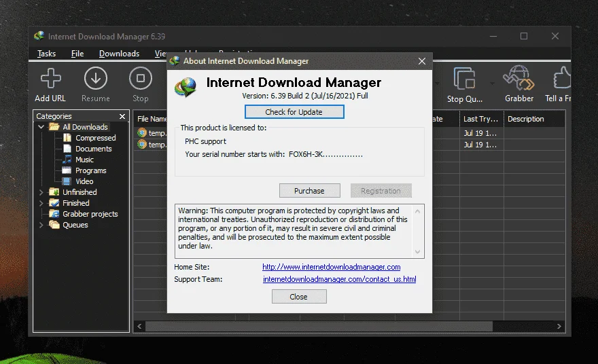
Task: Select the Video category label
Action: 84,181
